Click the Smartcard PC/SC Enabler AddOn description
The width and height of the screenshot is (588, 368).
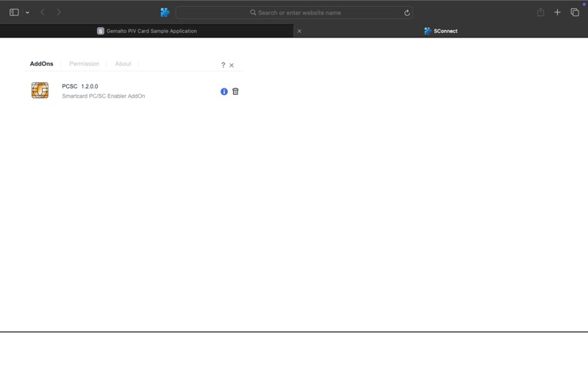click(x=104, y=96)
